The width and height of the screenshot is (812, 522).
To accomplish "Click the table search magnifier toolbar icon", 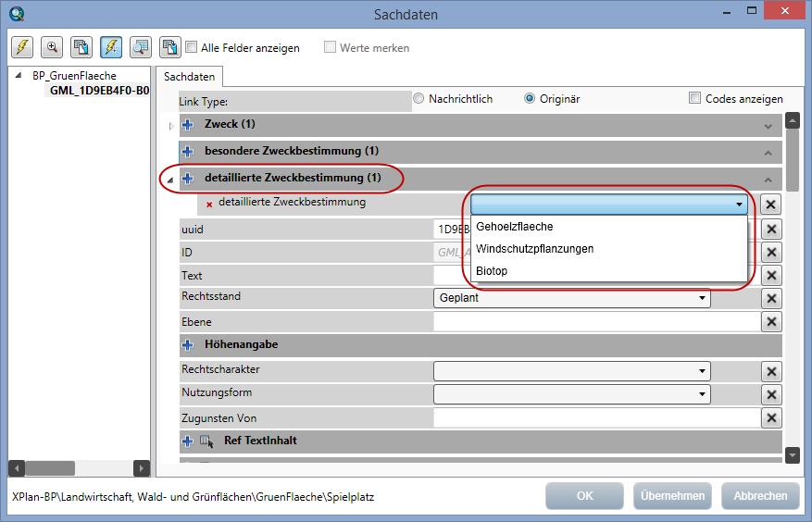I will pos(141,47).
